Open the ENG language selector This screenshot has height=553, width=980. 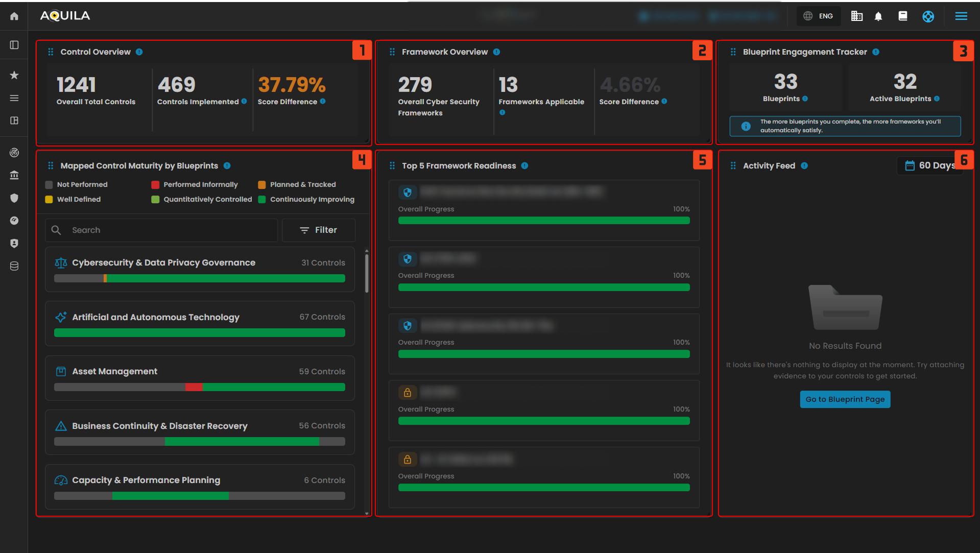tap(818, 16)
